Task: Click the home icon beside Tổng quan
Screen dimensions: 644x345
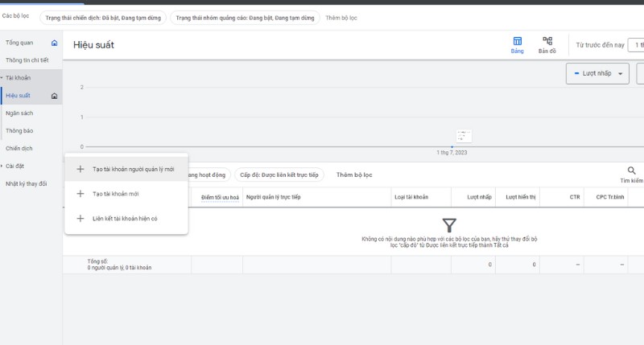Action: (x=54, y=43)
